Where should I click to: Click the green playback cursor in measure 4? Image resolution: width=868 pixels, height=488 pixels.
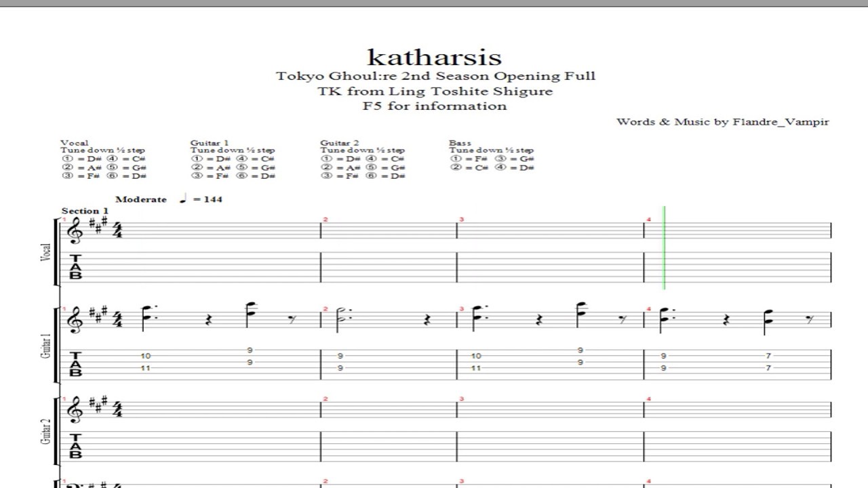(x=665, y=247)
